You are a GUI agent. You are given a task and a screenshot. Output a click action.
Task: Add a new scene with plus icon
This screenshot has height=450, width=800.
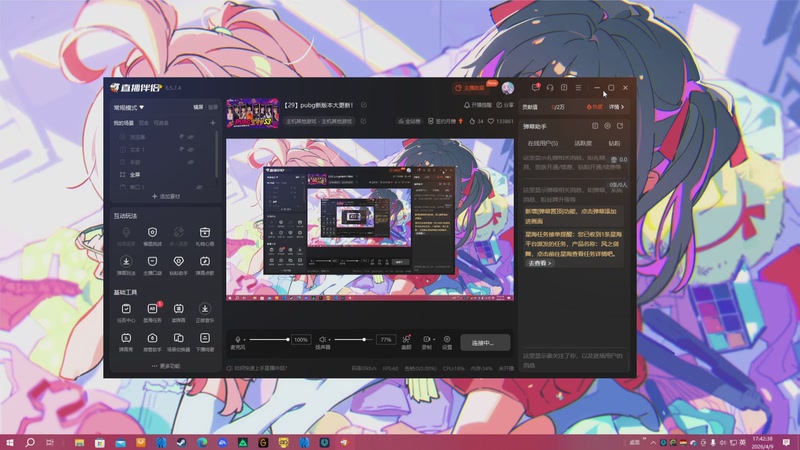pyautogui.click(x=213, y=123)
